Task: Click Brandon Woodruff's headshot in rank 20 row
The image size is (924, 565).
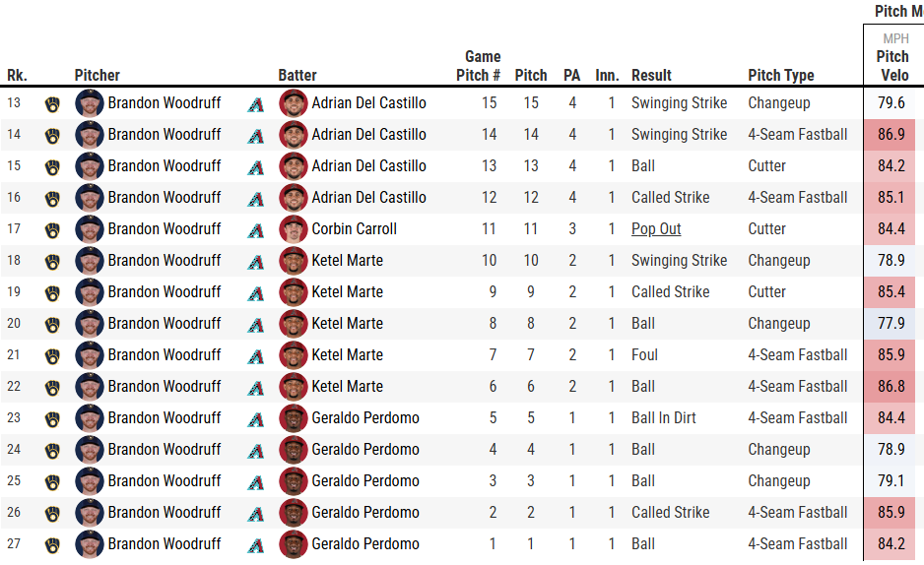Action: pos(89,324)
